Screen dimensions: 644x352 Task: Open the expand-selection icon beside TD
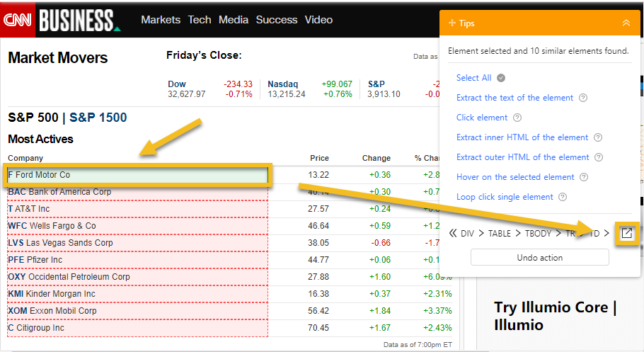pyautogui.click(x=626, y=233)
